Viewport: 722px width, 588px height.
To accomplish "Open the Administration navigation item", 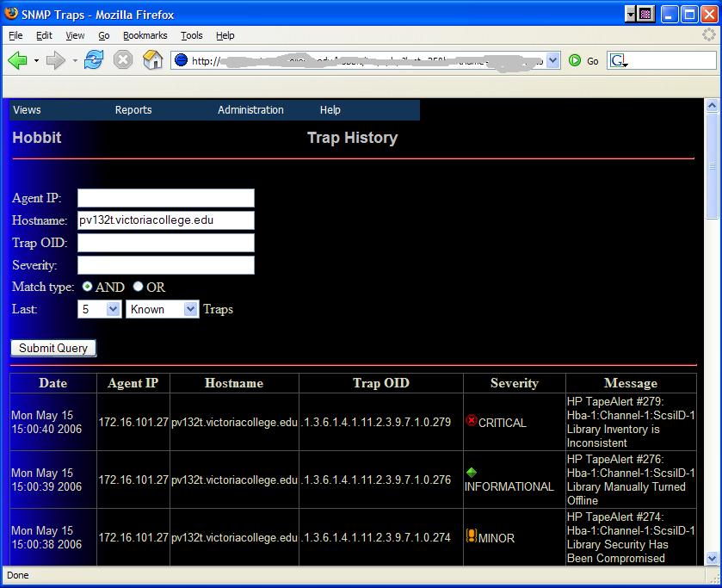I will [250, 110].
